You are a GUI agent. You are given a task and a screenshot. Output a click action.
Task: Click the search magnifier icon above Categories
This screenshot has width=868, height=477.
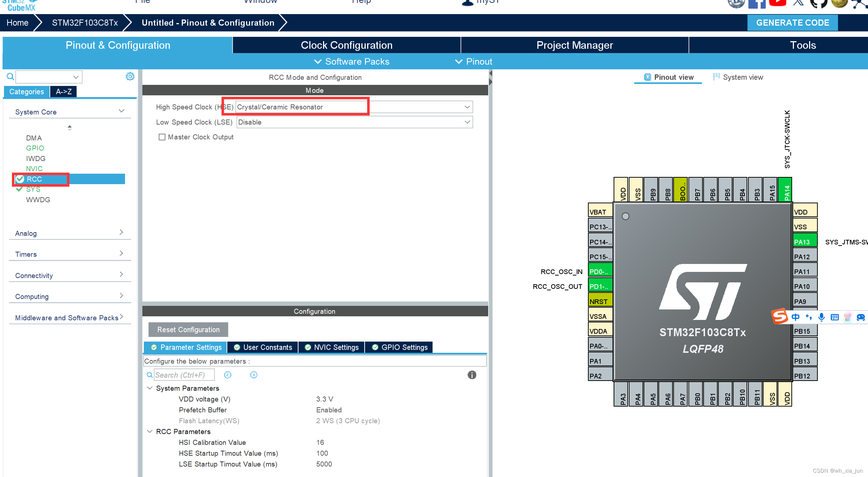(10, 77)
